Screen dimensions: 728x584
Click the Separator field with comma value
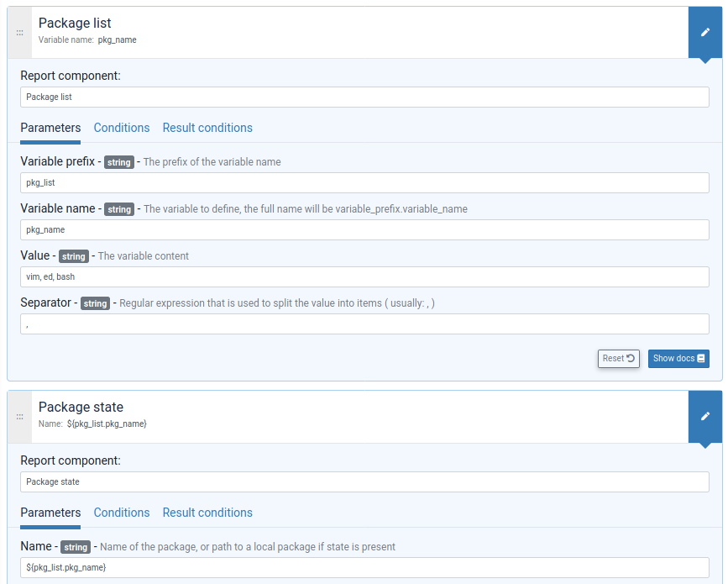[x=364, y=324]
